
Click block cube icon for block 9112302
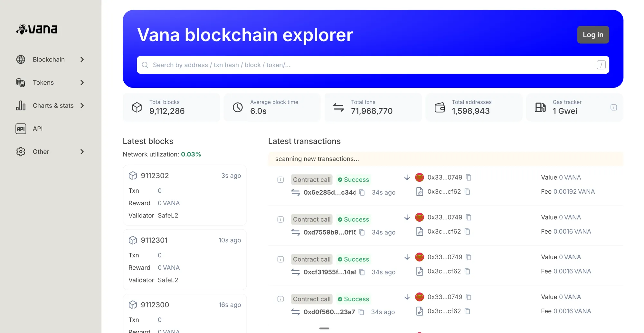[x=133, y=176]
